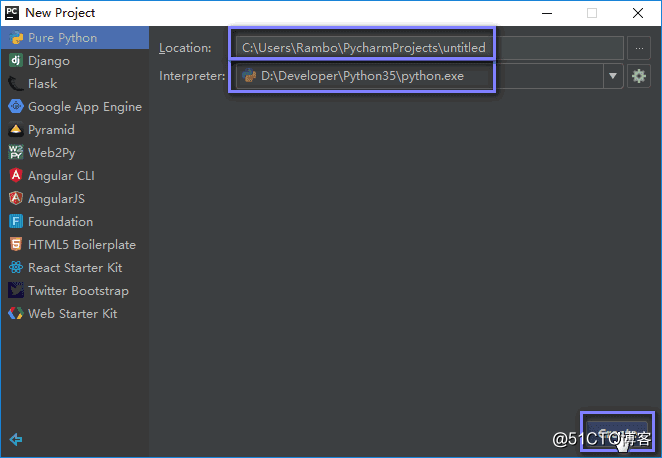
Task: Select the Pure Python project type
Action: pyautogui.click(x=75, y=38)
